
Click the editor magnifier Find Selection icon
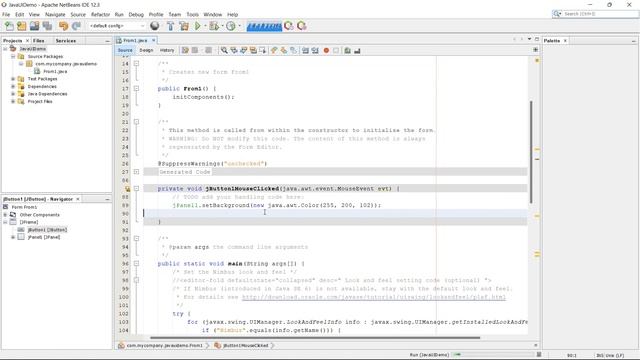point(224,50)
